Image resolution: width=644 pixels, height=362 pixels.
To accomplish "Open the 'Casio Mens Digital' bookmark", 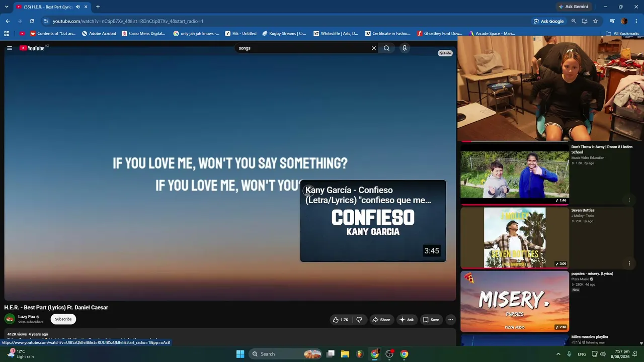I will click(x=143, y=34).
